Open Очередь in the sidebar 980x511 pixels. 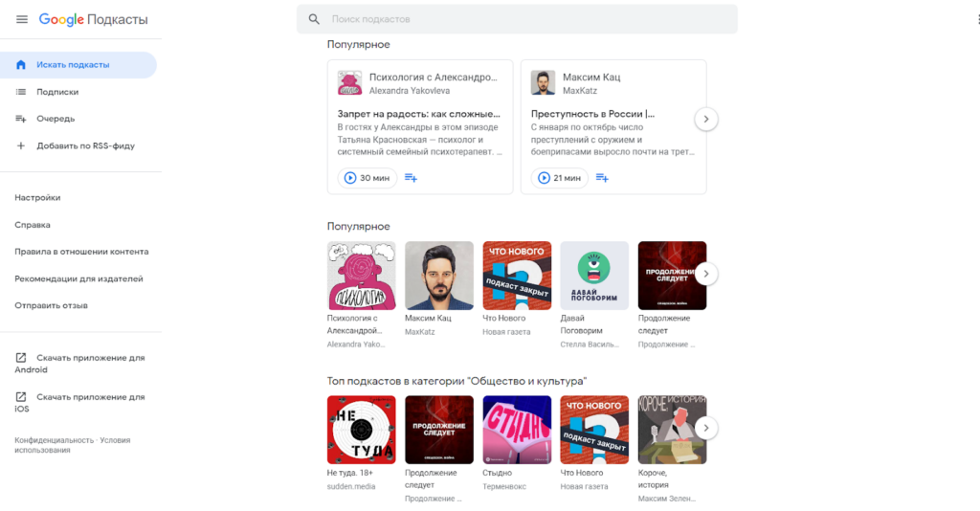[78, 119]
